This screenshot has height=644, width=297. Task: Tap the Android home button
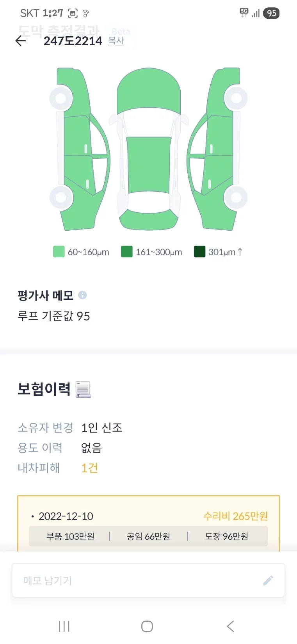[x=147, y=626]
